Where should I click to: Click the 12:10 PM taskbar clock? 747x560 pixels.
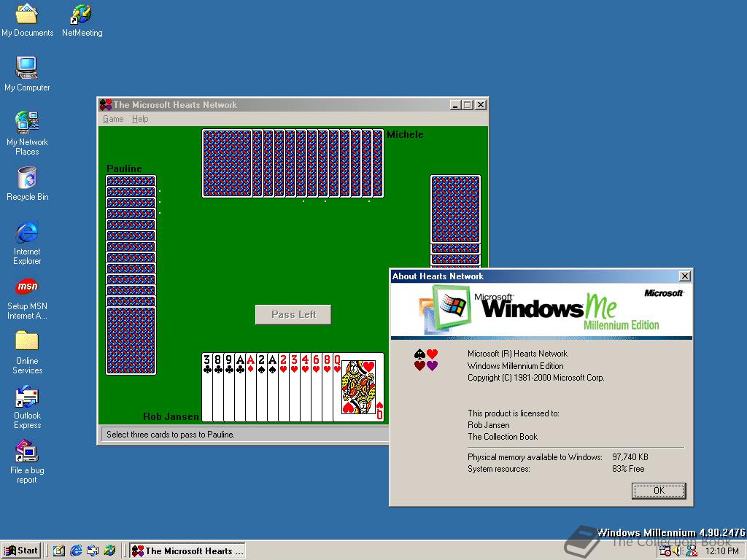point(721,551)
